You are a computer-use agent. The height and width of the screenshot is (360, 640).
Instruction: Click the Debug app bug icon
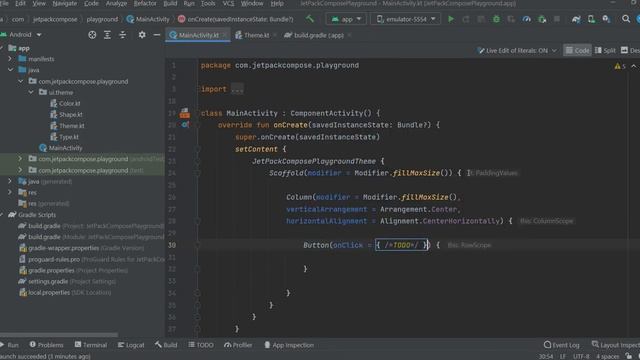coord(496,19)
